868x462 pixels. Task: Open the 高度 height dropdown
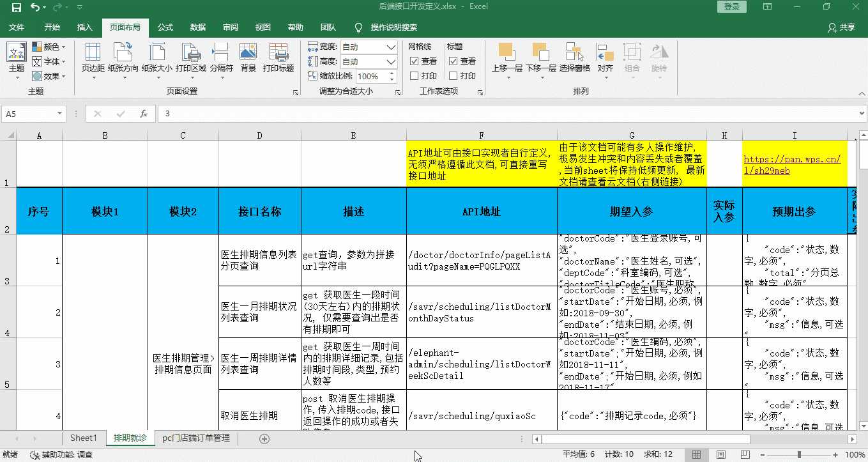click(x=392, y=61)
